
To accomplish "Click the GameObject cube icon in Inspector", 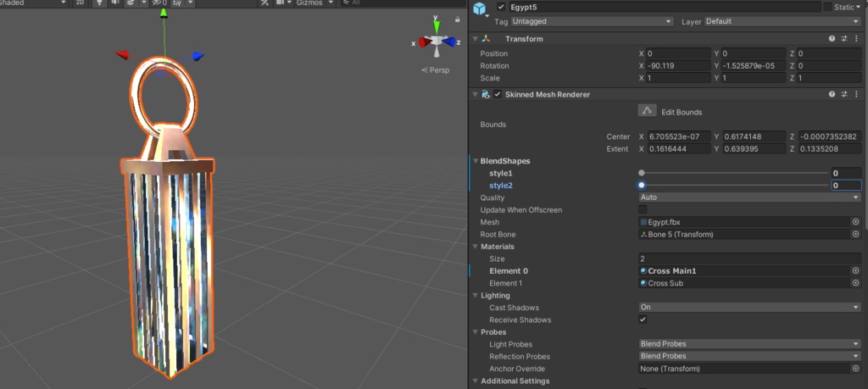I will pos(480,8).
